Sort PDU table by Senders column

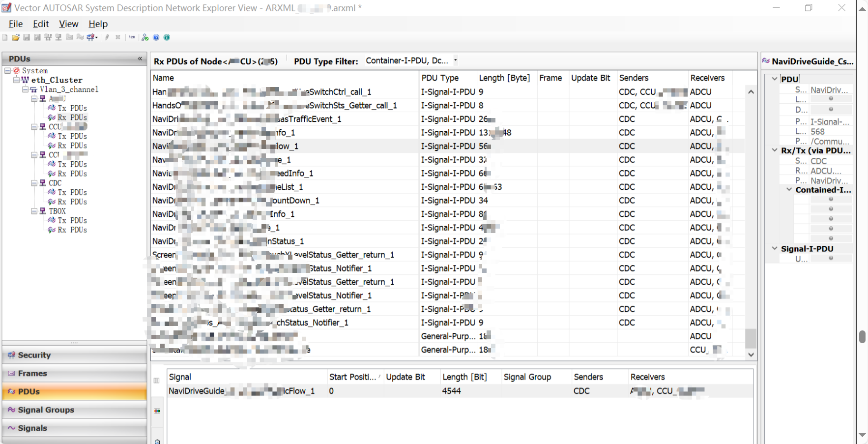[x=652, y=78]
